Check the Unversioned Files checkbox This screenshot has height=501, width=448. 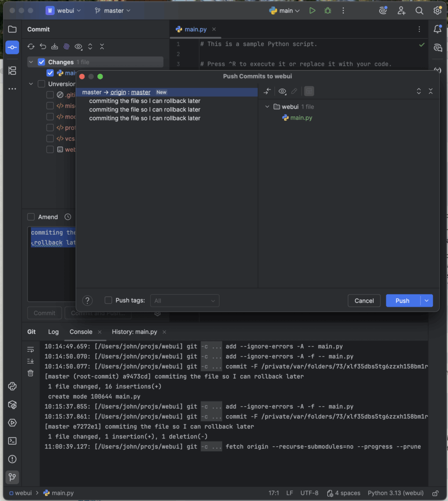42,84
